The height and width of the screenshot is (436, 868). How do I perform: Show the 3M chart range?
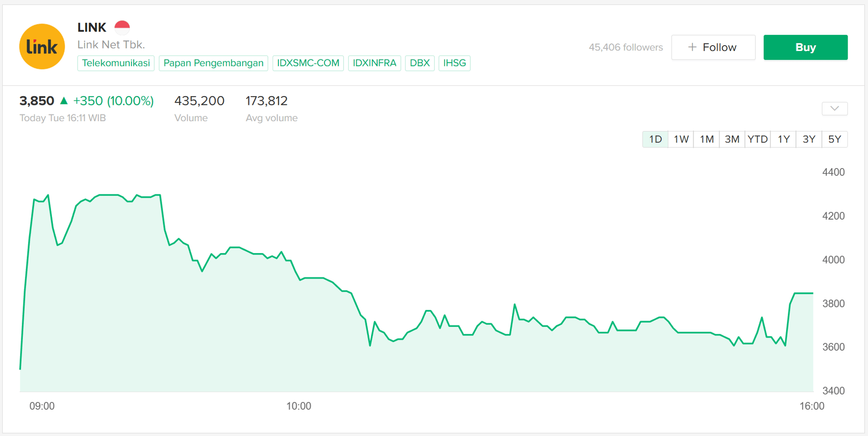click(732, 139)
